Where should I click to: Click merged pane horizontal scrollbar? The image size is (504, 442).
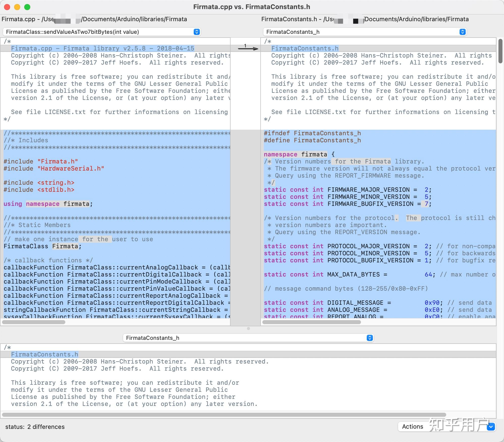(224, 415)
